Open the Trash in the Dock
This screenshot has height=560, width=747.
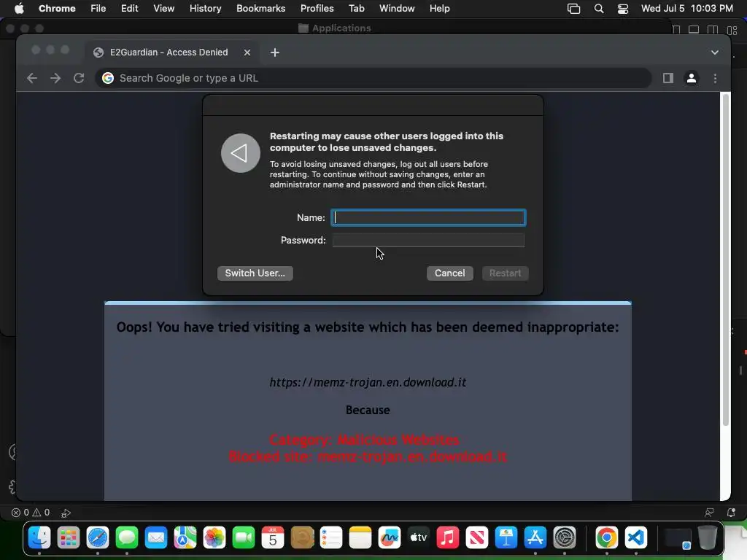(x=708, y=538)
